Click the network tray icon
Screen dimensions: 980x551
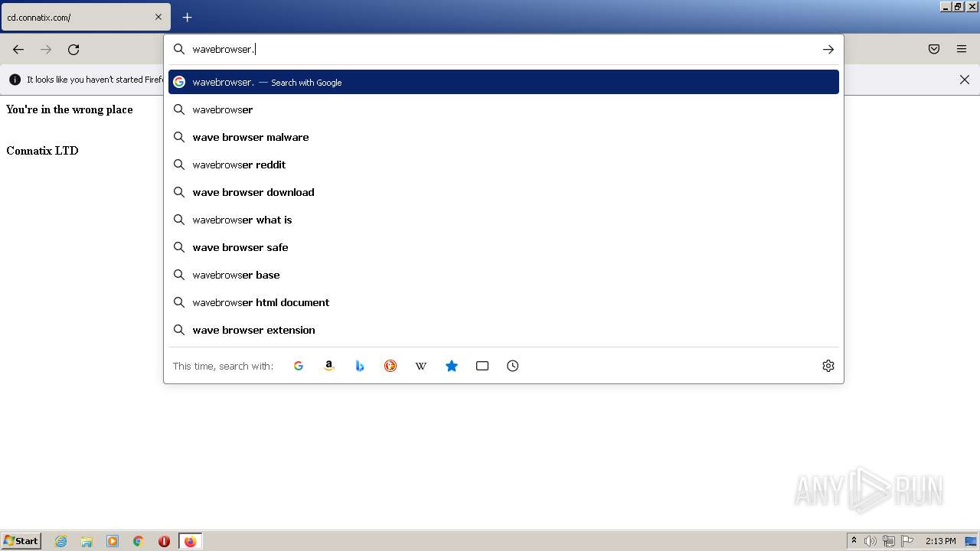pyautogui.click(x=889, y=541)
